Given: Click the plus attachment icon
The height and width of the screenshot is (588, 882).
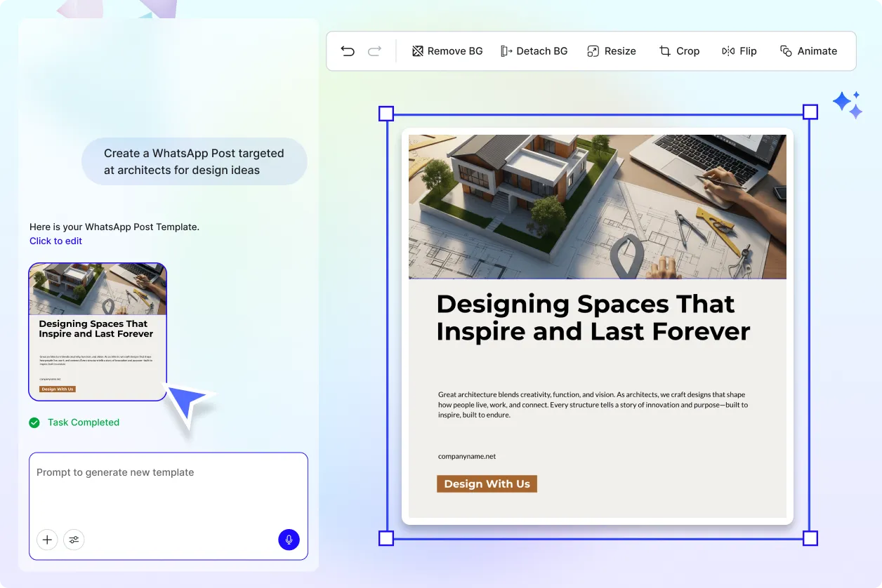Looking at the screenshot, I should [47, 540].
